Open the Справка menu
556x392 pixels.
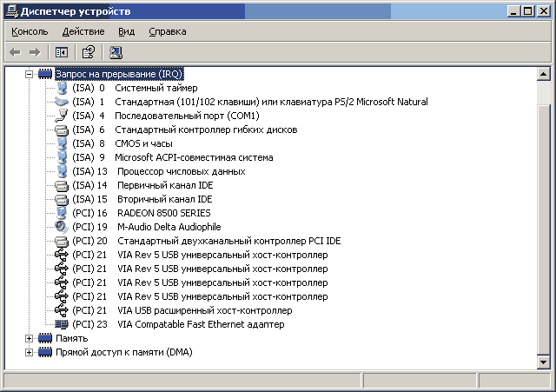click(x=168, y=31)
